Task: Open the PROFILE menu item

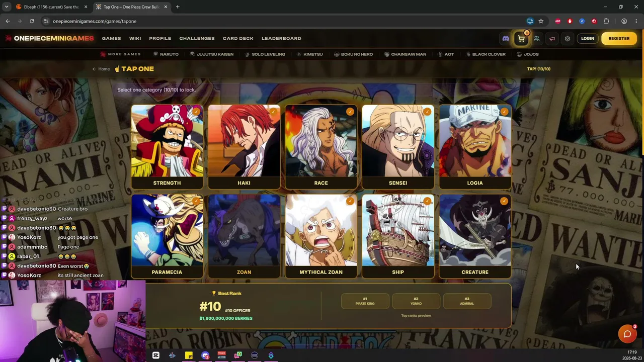Action: pos(160,38)
